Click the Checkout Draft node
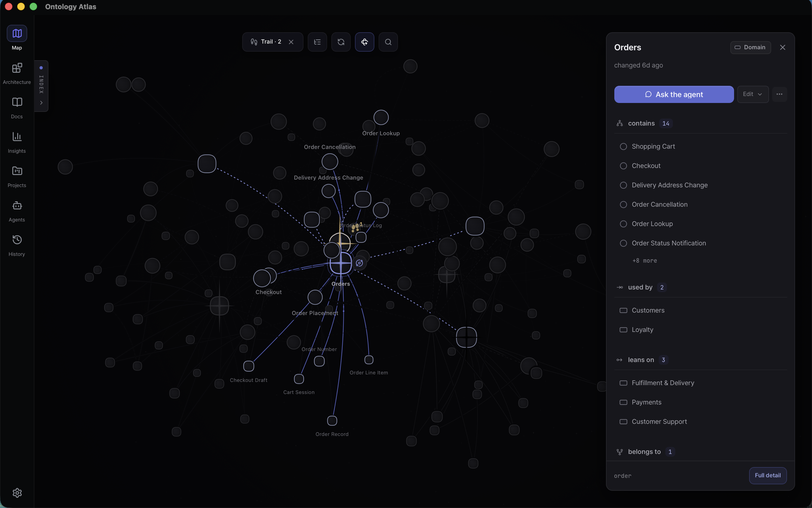The width and height of the screenshot is (812, 508). 249,366
